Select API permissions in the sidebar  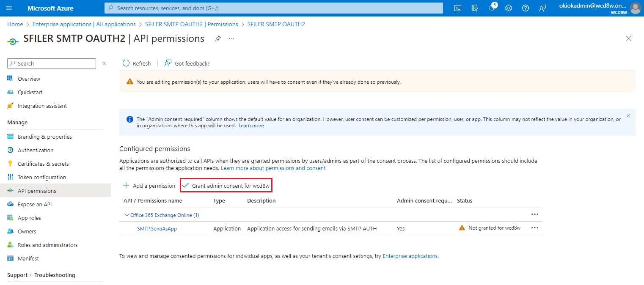[x=55, y=191]
